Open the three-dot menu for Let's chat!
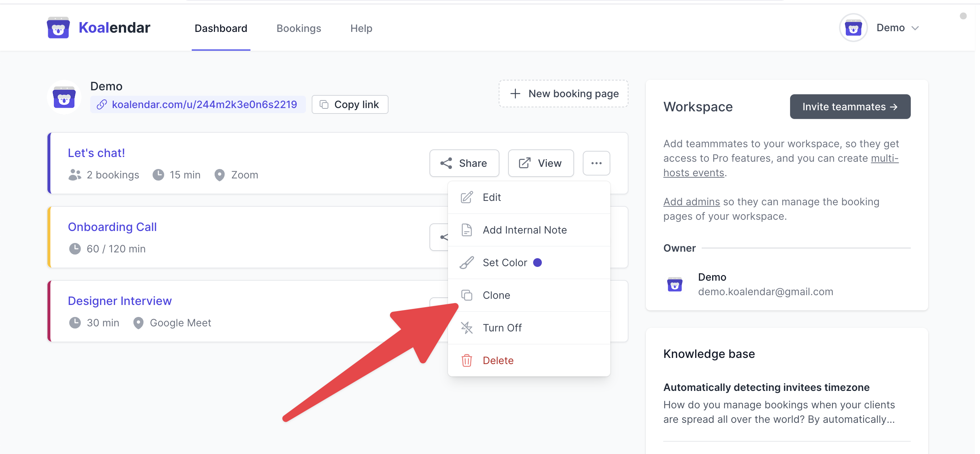This screenshot has width=980, height=454. (x=596, y=163)
